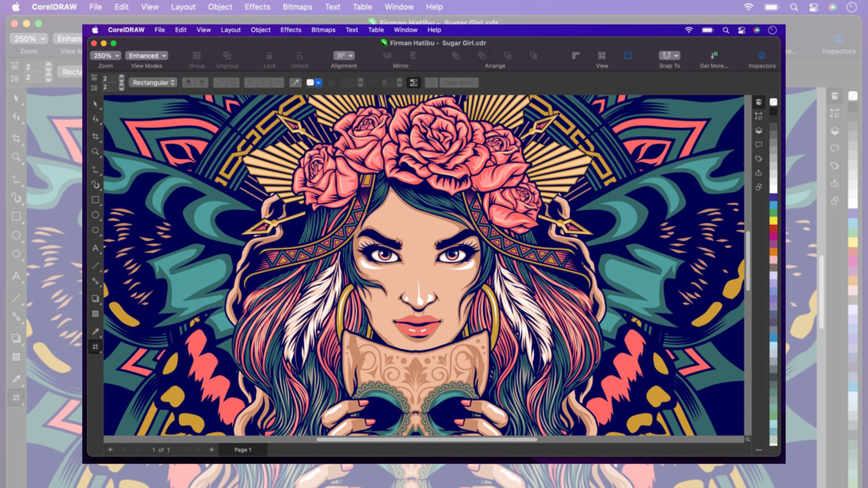
Task: Select the Mesh Fill tool
Action: (x=95, y=347)
